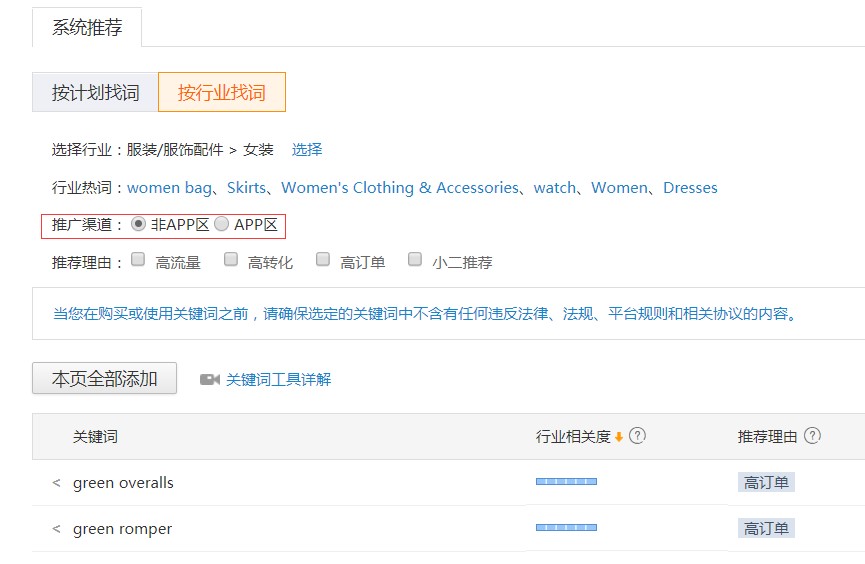Click the Dresses hot keyword link
Viewport: 865px width, 564px height.
click(x=690, y=188)
